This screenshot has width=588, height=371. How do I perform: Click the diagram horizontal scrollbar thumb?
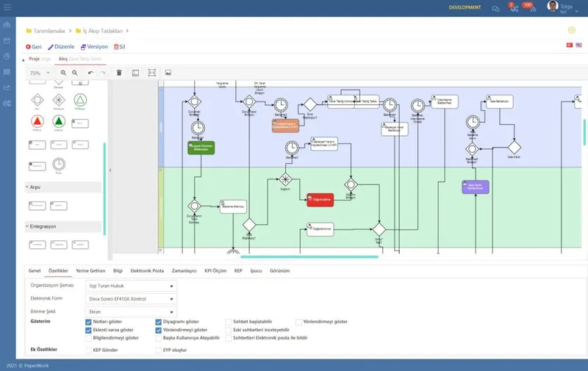pos(309,256)
